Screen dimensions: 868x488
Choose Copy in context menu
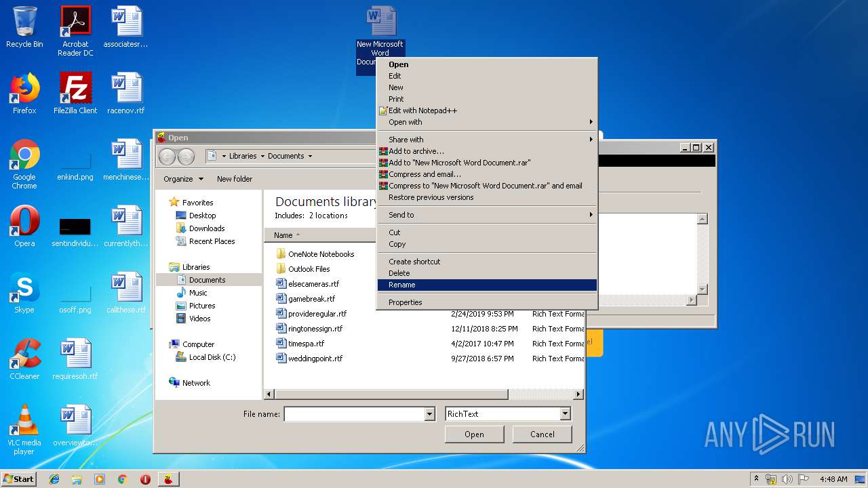click(487, 244)
